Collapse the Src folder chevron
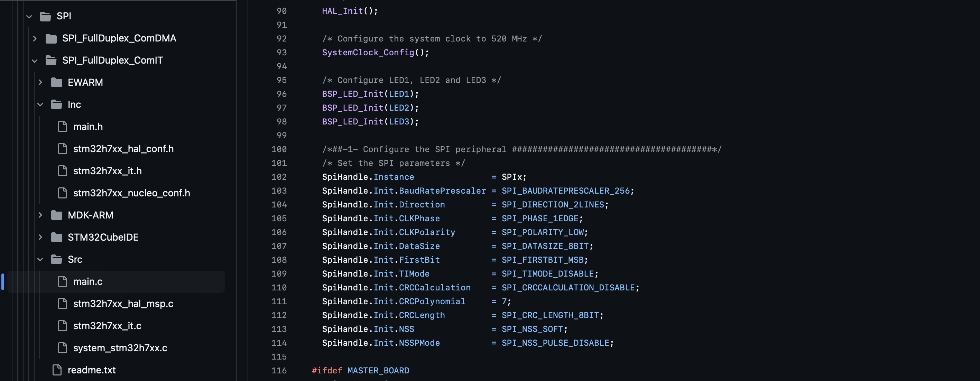 tap(40, 259)
